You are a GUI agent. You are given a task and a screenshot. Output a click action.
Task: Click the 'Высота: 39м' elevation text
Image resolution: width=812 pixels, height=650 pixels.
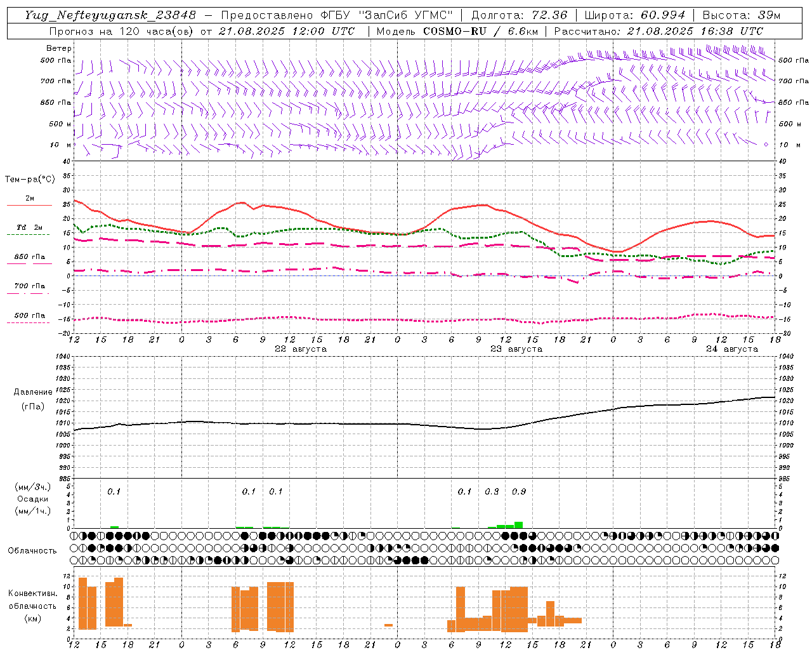[742, 15]
